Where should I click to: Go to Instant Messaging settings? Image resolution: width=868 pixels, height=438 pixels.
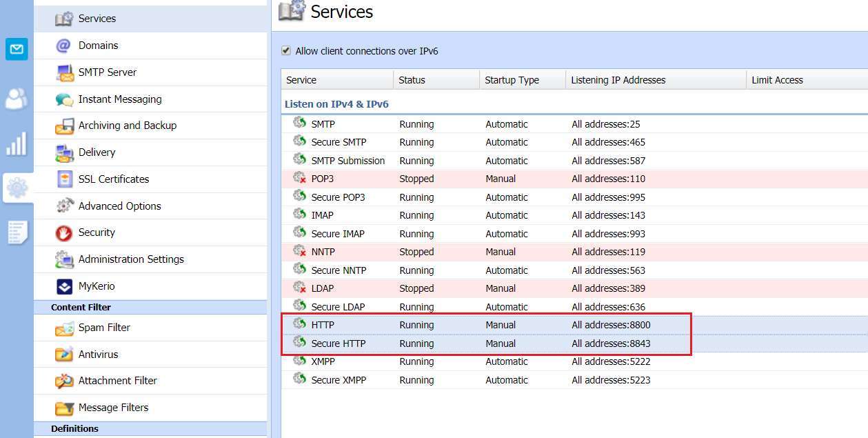coord(150,99)
